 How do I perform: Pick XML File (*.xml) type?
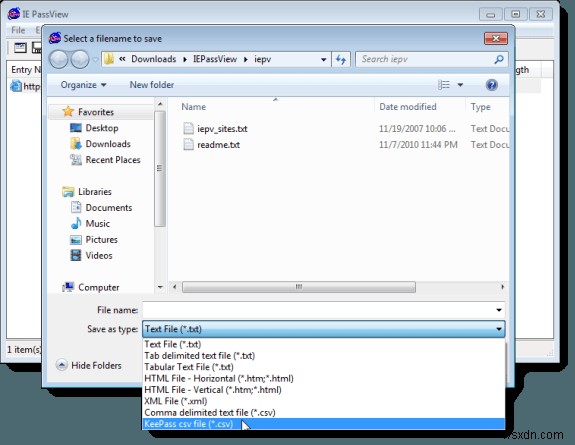point(323,401)
